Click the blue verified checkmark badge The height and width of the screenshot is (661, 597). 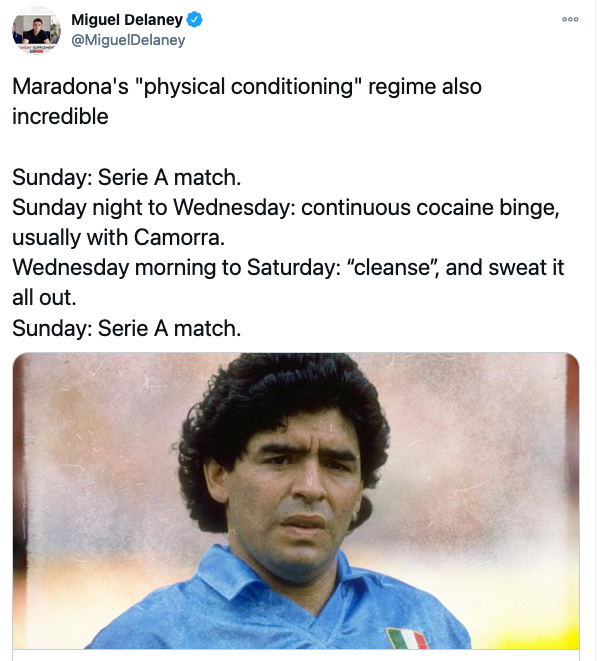194,20
